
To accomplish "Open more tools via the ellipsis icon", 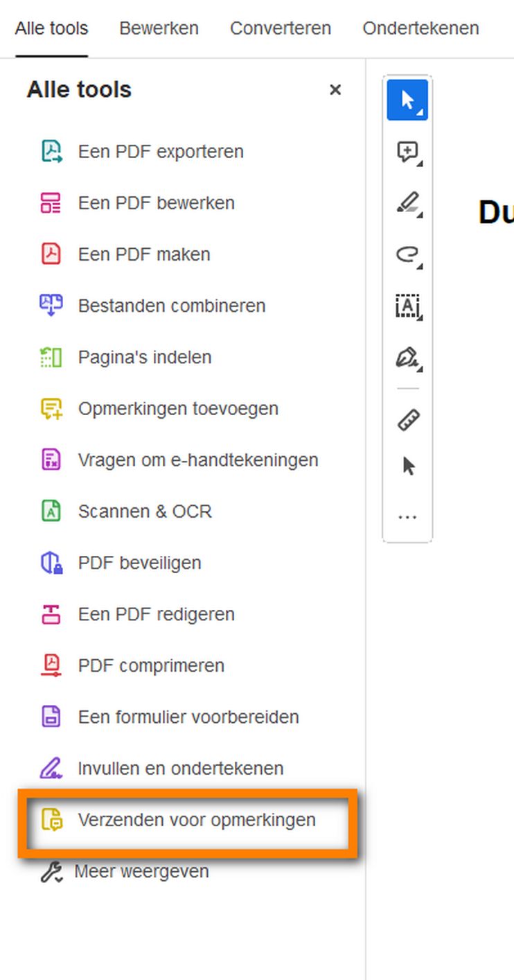I will coord(407,515).
